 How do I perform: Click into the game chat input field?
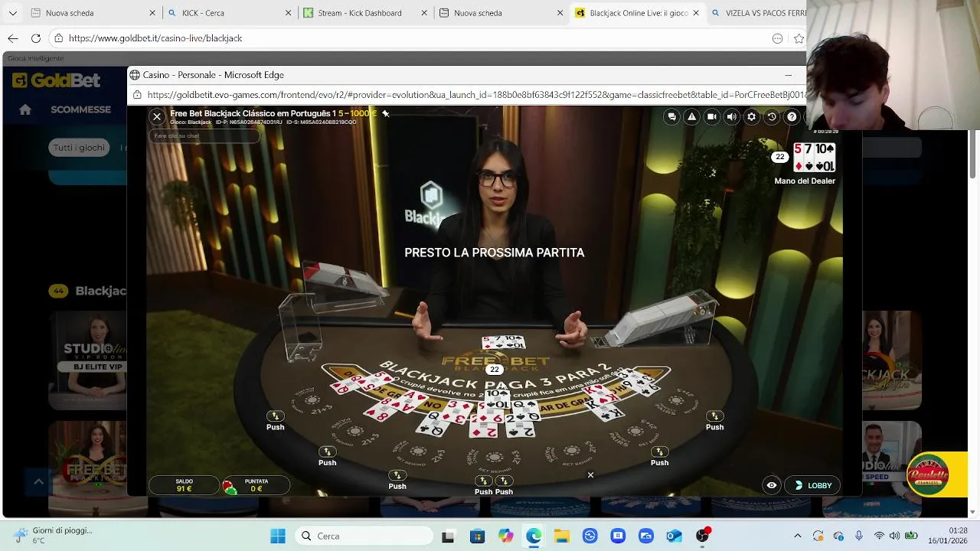click(204, 135)
